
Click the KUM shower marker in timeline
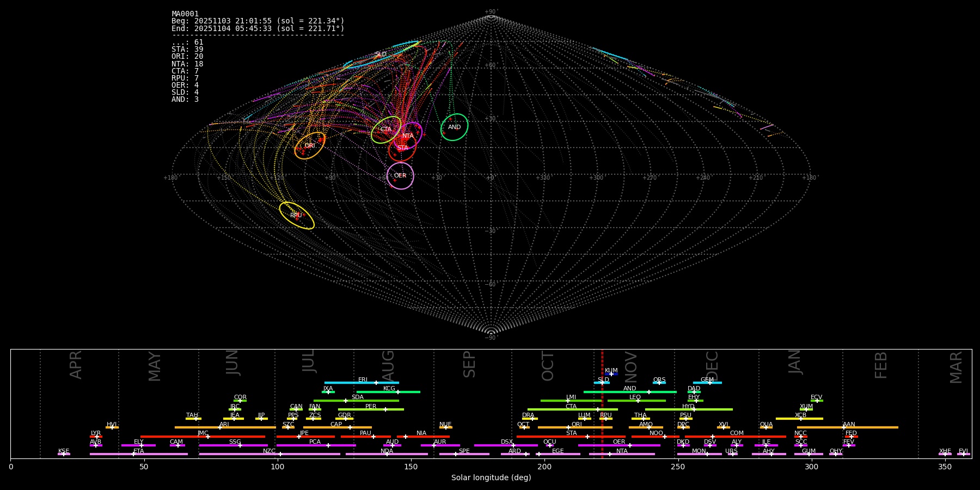(611, 374)
